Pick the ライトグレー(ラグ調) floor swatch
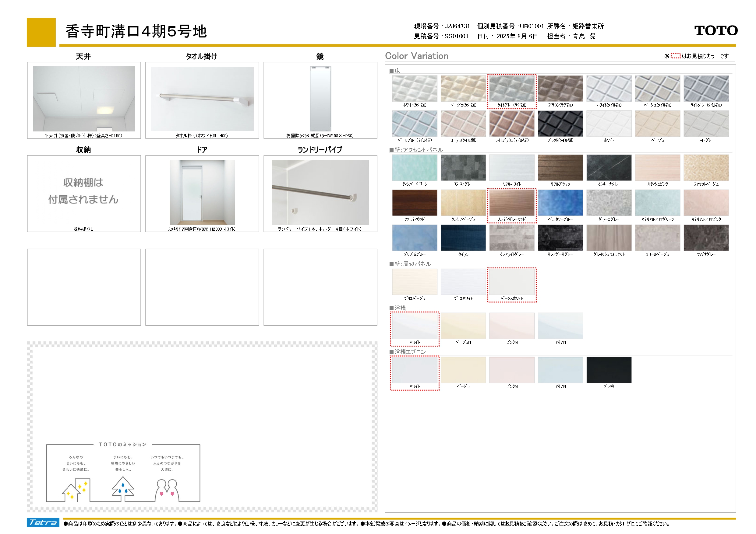756x534 pixels. click(x=512, y=89)
